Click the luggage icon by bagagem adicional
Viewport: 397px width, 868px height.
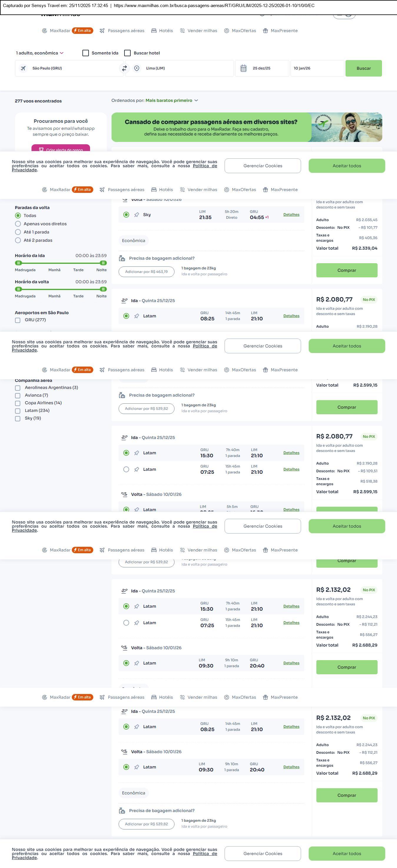click(122, 259)
